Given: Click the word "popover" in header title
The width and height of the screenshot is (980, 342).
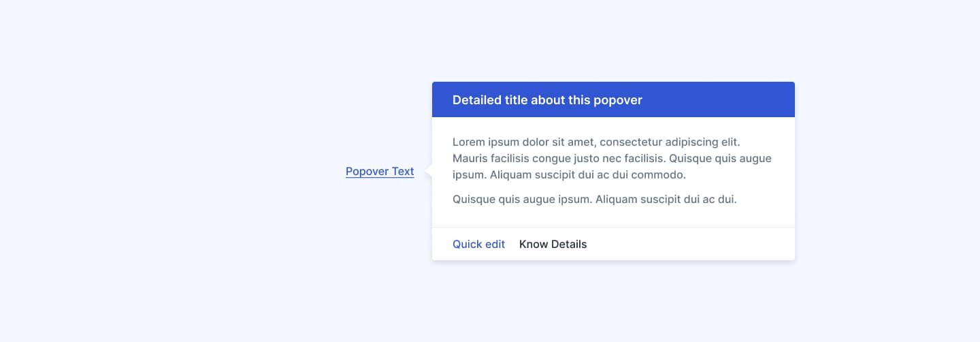Looking at the screenshot, I should 617,100.
